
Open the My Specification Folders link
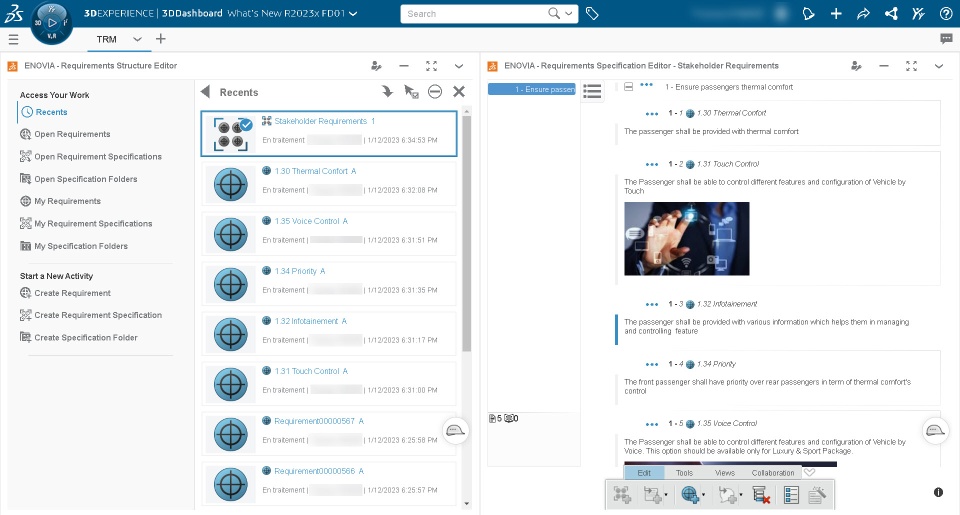pyautogui.click(x=81, y=246)
